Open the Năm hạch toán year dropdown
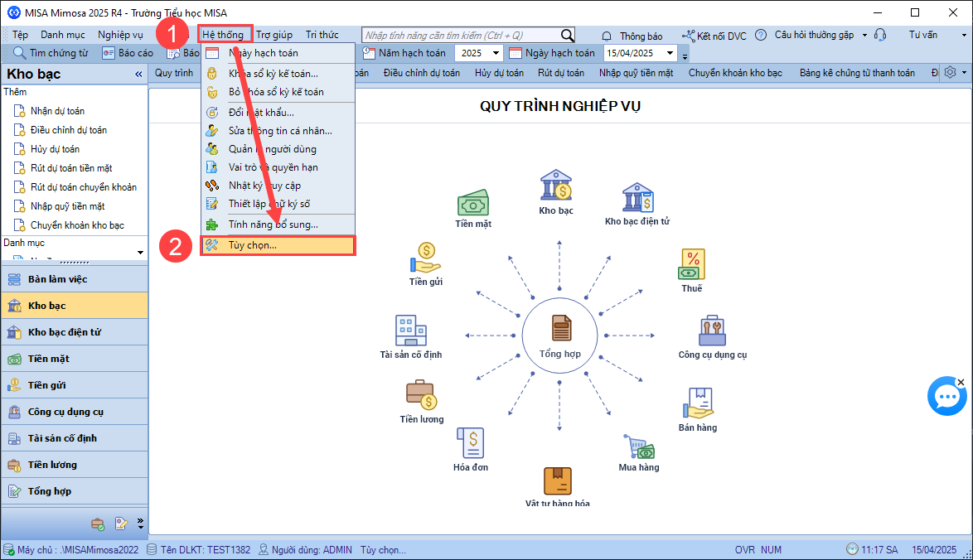 coord(496,53)
